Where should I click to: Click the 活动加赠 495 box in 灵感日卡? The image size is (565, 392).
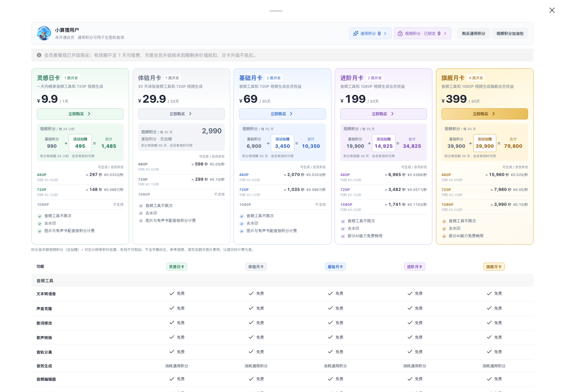point(80,143)
